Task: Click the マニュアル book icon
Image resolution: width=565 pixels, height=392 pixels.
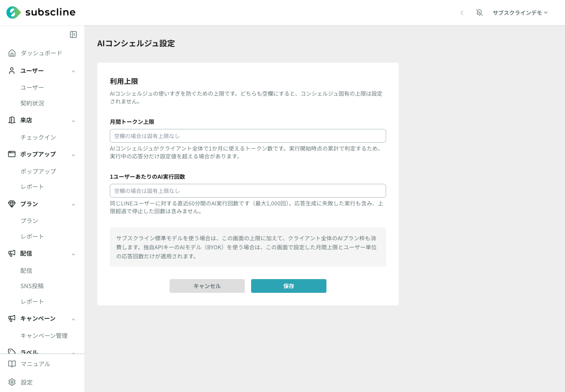Action: tap(12, 364)
